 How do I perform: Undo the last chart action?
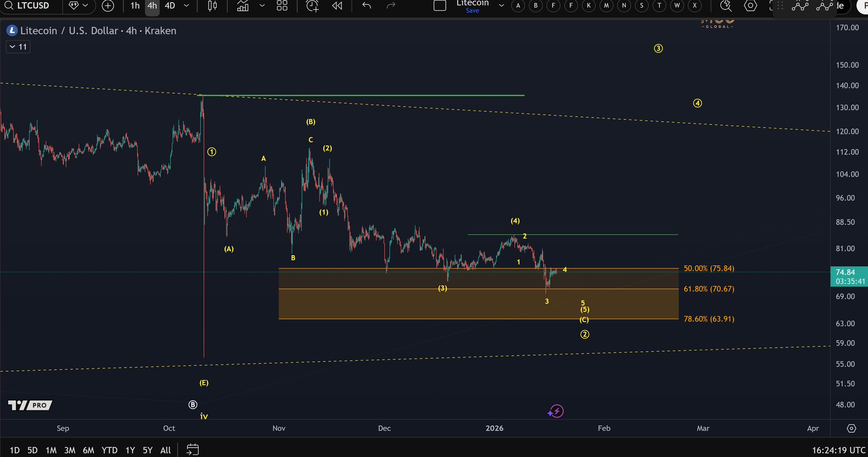367,6
